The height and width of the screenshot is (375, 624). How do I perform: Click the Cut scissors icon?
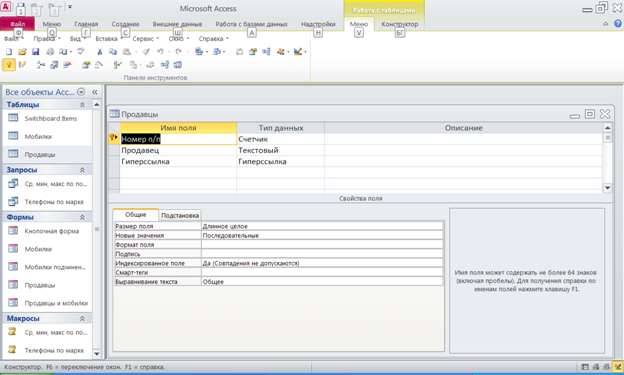[99, 51]
